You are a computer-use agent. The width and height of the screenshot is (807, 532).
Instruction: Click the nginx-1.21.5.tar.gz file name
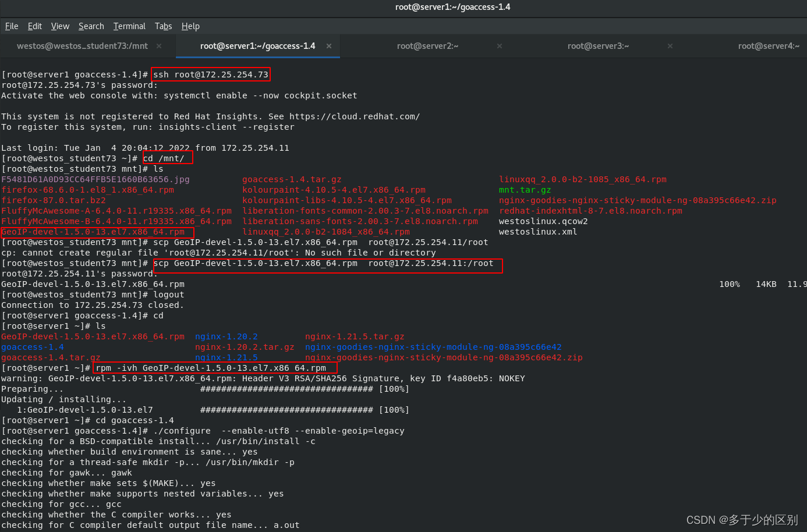(355, 336)
